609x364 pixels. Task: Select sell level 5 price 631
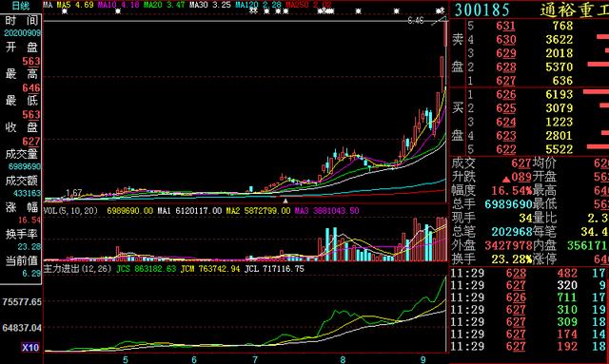point(505,26)
